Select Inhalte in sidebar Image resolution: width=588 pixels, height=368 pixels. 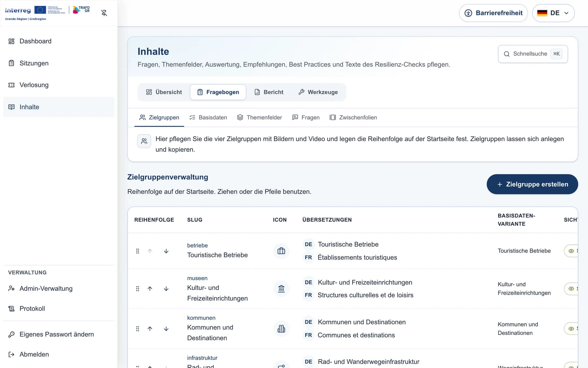[59, 107]
